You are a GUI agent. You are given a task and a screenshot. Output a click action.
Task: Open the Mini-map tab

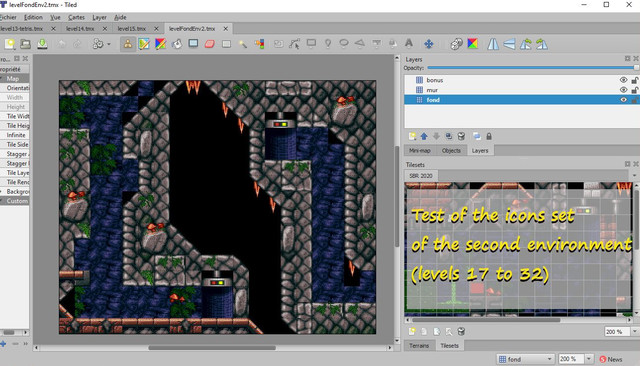pos(420,151)
